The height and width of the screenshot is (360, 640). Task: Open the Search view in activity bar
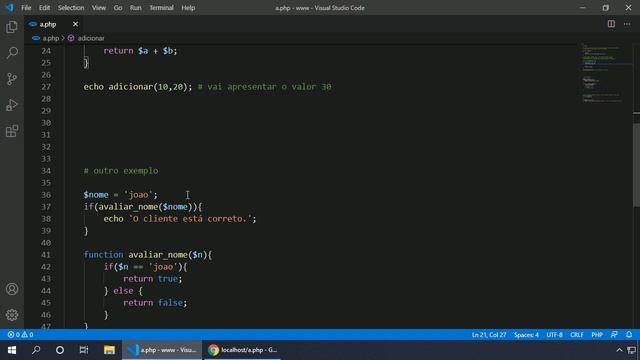(12, 53)
